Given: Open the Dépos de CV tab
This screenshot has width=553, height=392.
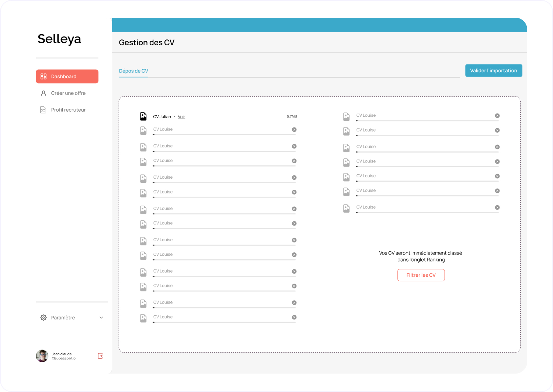Looking at the screenshot, I should (x=133, y=71).
